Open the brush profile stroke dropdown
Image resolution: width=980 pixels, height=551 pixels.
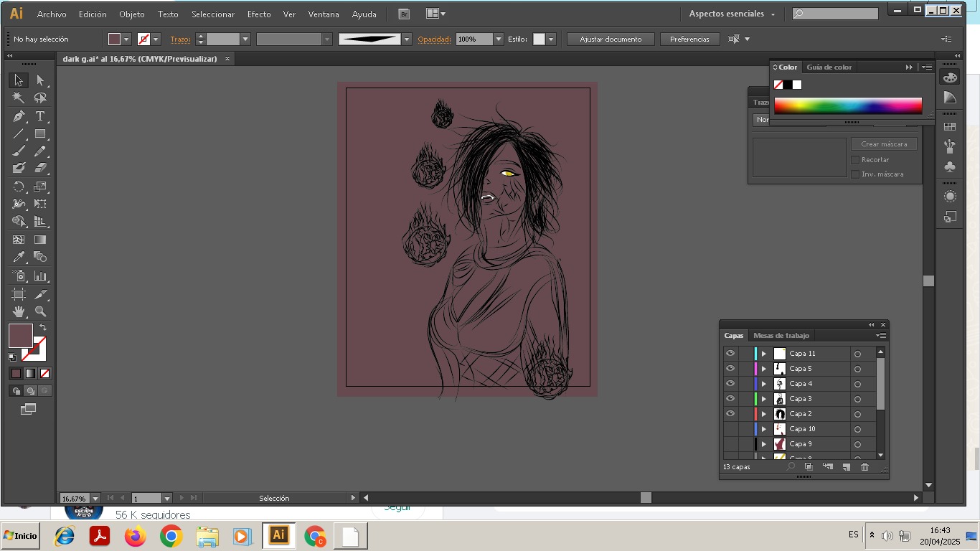coord(407,39)
